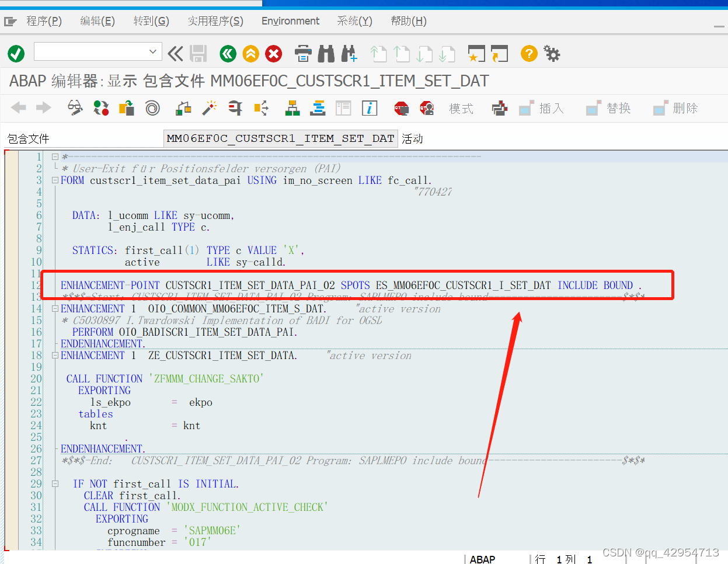
Task: Click the Favorites star icon
Action: [477, 53]
